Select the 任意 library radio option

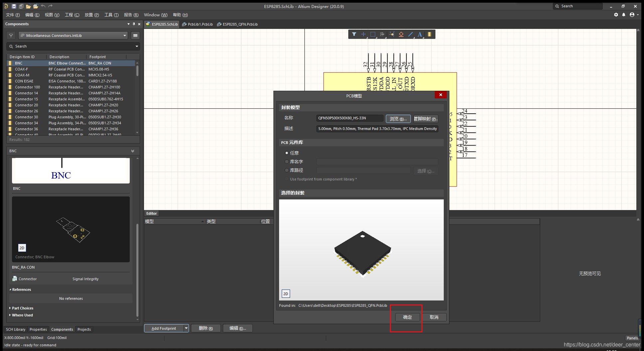(287, 153)
